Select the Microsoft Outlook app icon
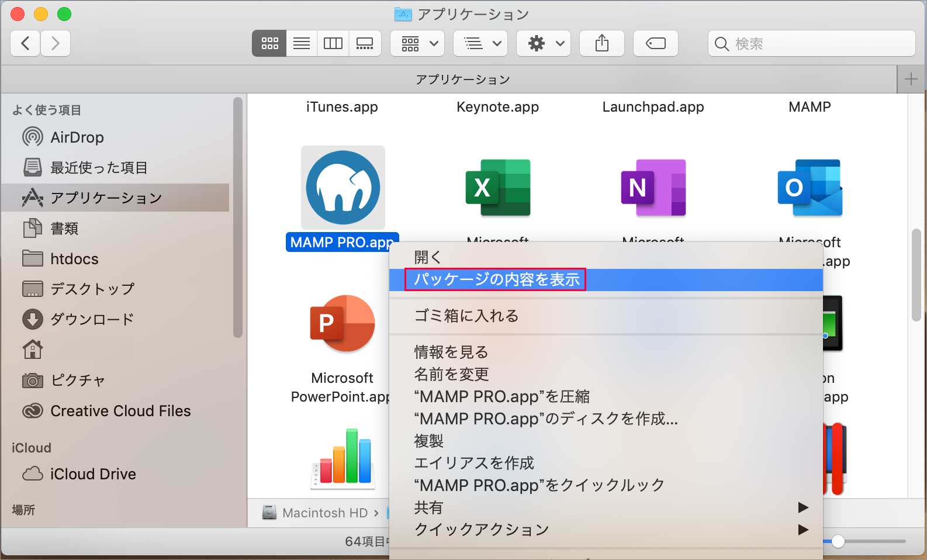Screen dimensions: 927x560 pos(810,188)
